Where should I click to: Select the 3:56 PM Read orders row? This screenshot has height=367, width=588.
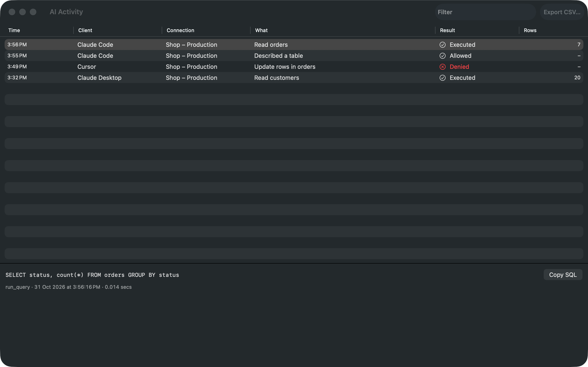click(294, 45)
